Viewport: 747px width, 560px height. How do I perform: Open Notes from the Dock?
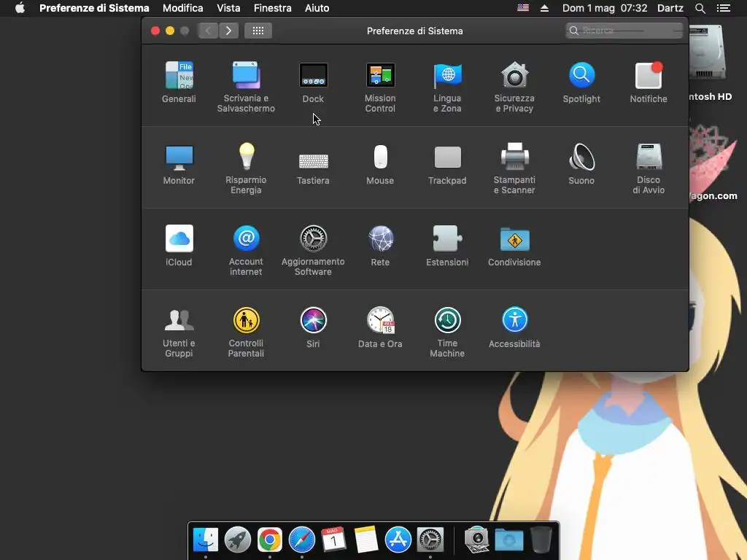pyautogui.click(x=366, y=540)
